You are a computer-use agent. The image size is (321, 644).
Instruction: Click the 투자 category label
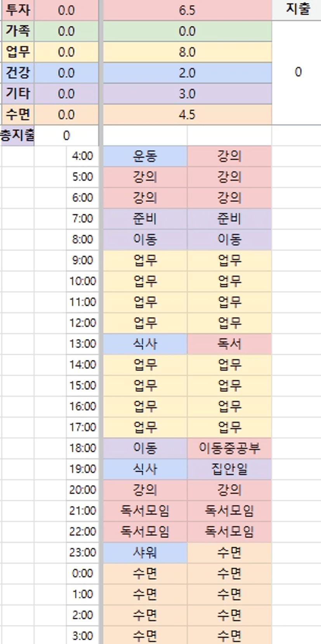pos(18,10)
